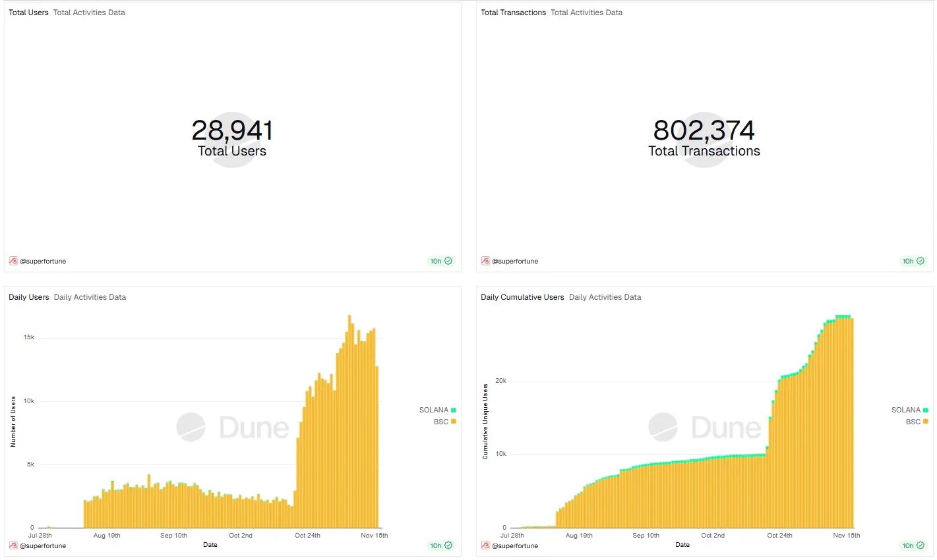This screenshot has height=560, width=937.
Task: Click the yellow BSC color swatch in cumulative legend
Action: point(927,422)
